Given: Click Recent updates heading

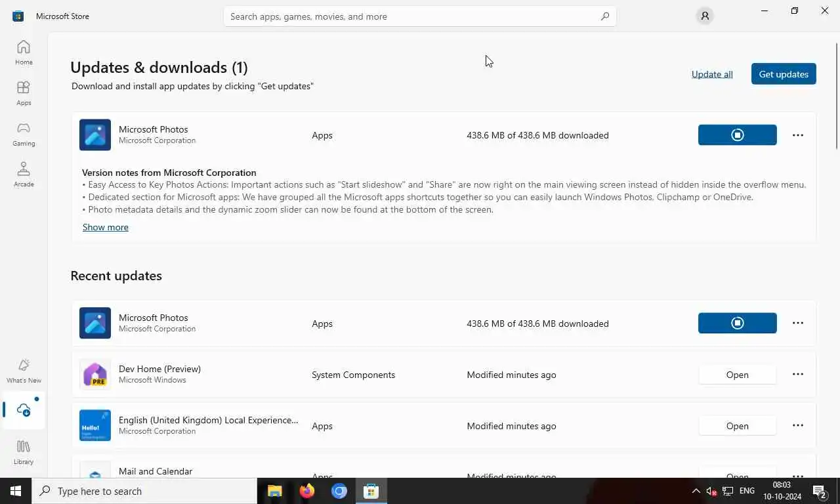Looking at the screenshot, I should [x=116, y=276].
